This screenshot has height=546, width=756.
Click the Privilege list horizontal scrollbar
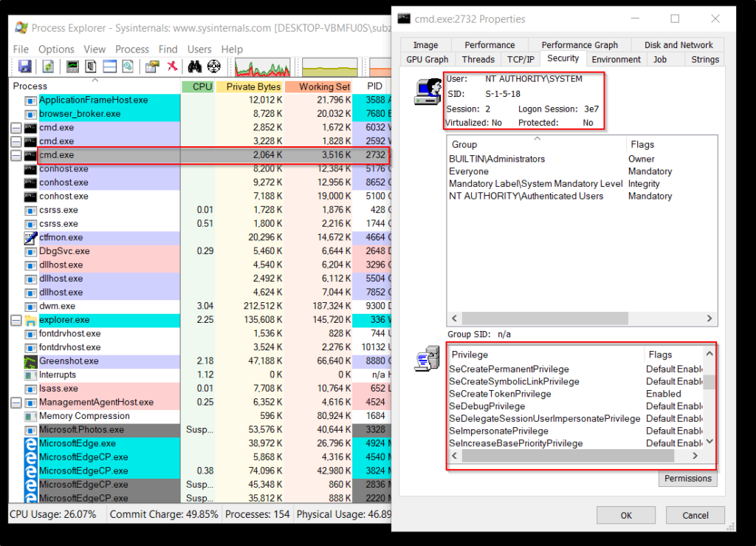(567, 457)
